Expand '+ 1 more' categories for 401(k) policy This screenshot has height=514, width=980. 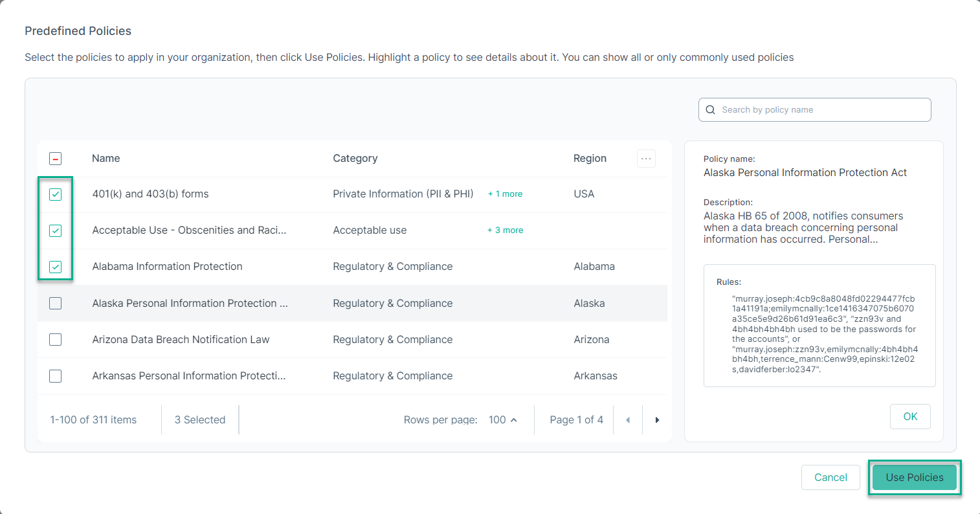(505, 194)
